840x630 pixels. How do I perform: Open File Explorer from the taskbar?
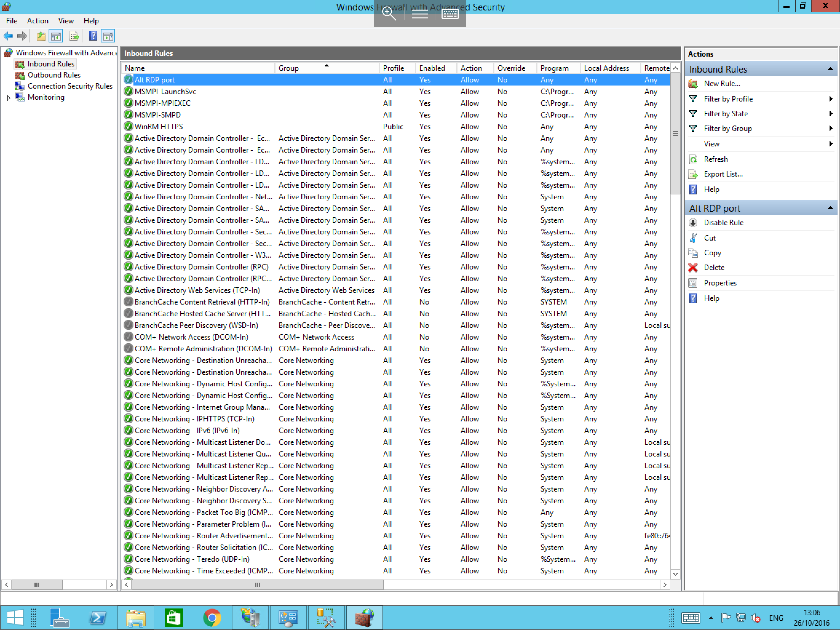click(x=136, y=618)
